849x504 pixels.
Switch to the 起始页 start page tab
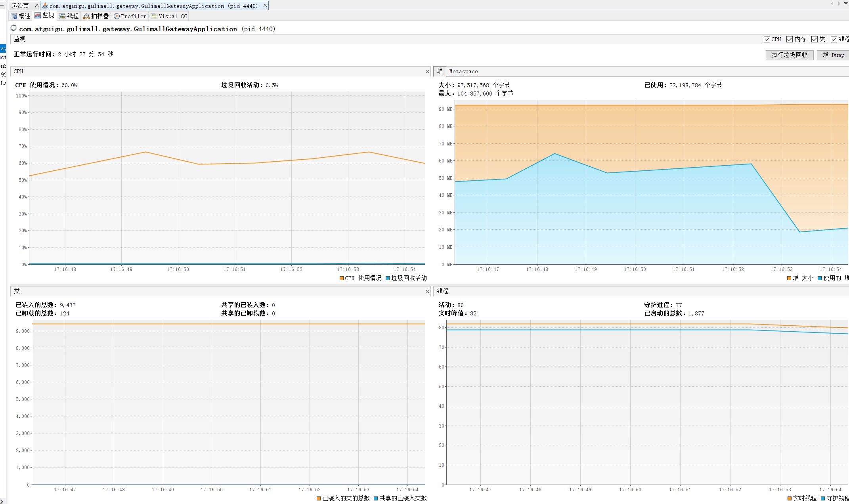tap(20, 6)
